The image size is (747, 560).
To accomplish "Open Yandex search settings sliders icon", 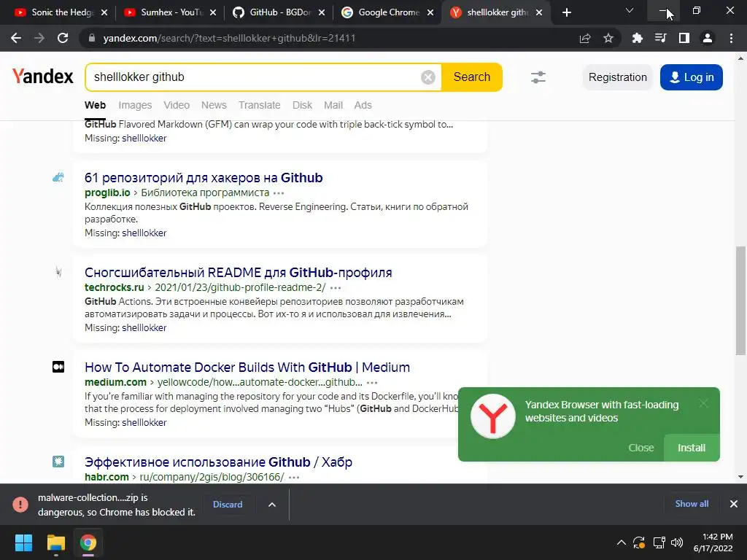I will [538, 77].
